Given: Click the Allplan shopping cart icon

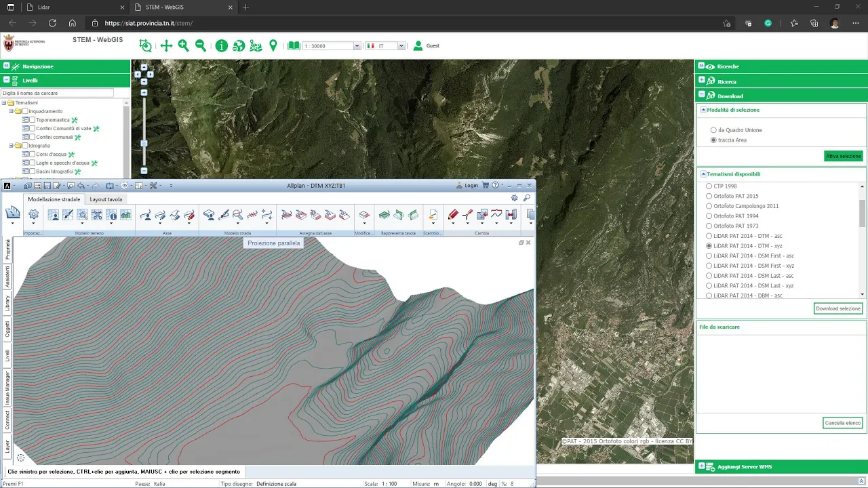Looking at the screenshot, I should tap(486, 185).
